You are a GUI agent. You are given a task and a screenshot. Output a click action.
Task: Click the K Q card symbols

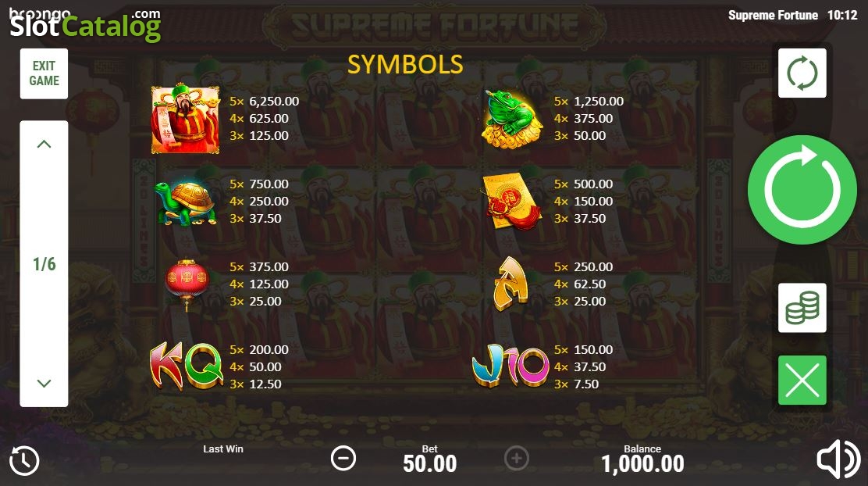(x=187, y=366)
